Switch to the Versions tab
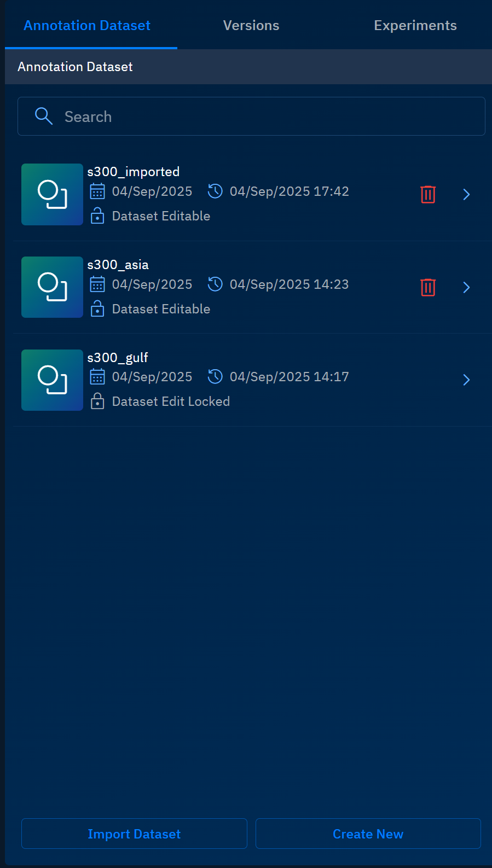 click(x=251, y=26)
